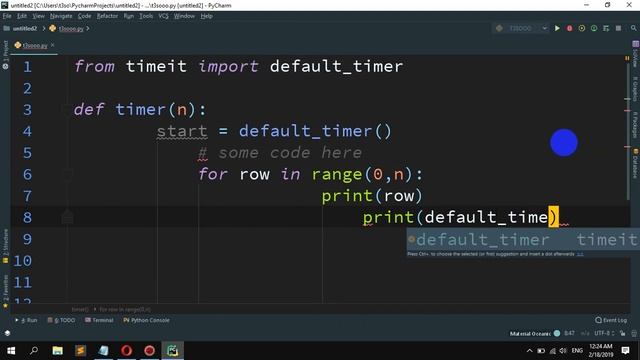Screen dimensions: 640x360
Task: Open the Refactor menu
Action: click(107, 16)
